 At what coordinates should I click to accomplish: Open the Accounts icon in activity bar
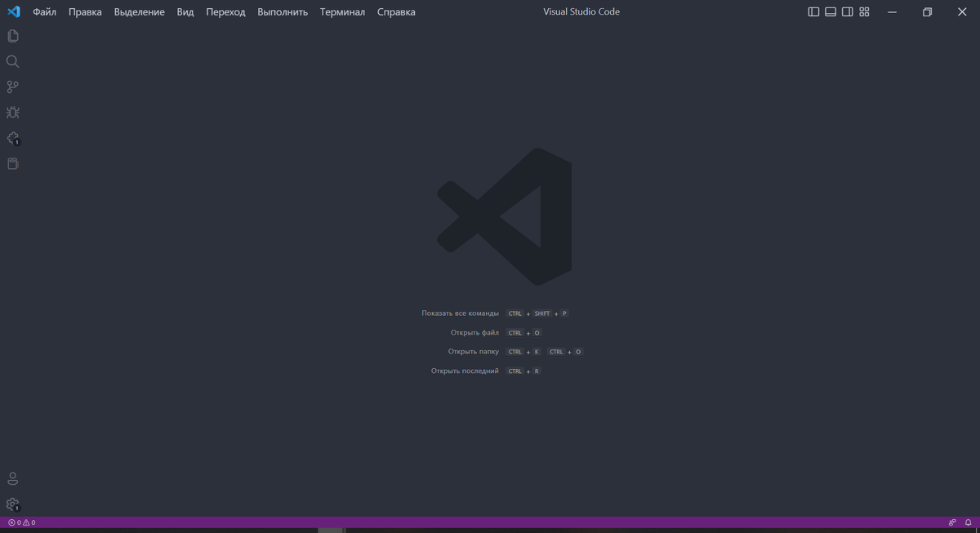(13, 479)
